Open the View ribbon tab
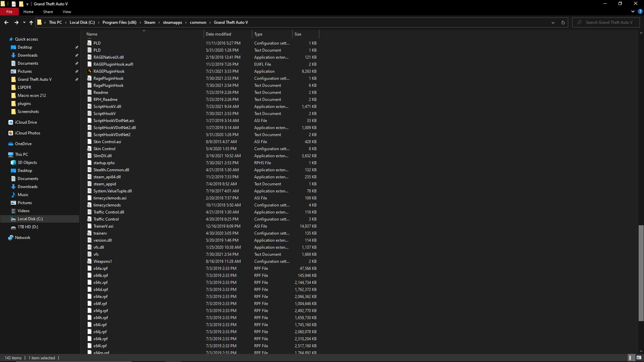644x362 pixels. pos(67,12)
